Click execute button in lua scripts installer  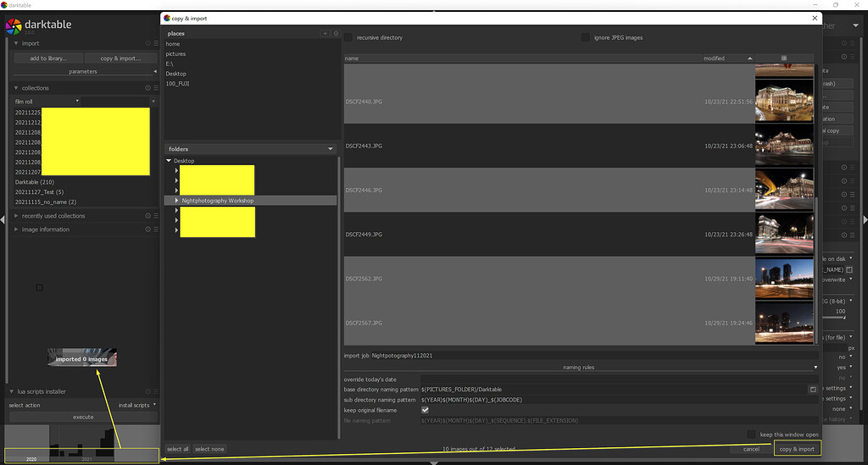point(83,417)
